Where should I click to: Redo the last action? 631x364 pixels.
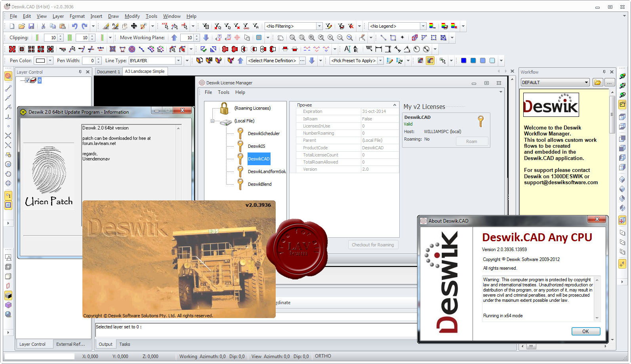84,26
